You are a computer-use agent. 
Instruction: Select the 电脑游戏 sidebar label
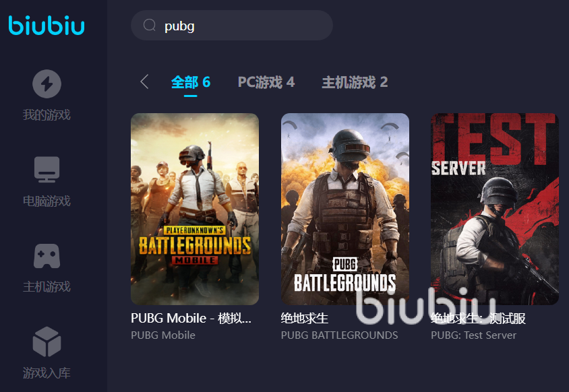point(47,201)
